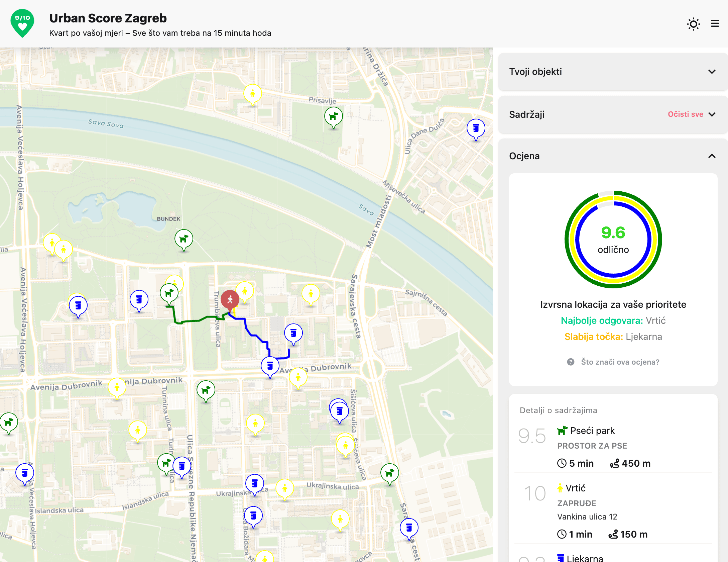Click pharmacy marker near Božidara street

[x=253, y=517]
